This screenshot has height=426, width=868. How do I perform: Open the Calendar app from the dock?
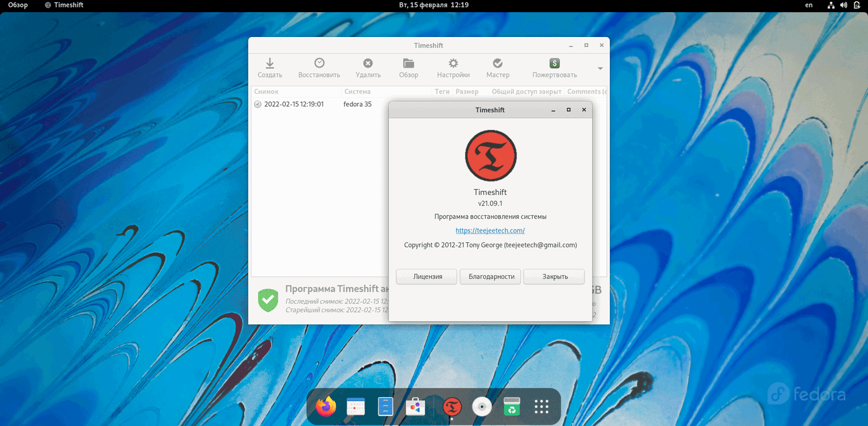(355, 407)
